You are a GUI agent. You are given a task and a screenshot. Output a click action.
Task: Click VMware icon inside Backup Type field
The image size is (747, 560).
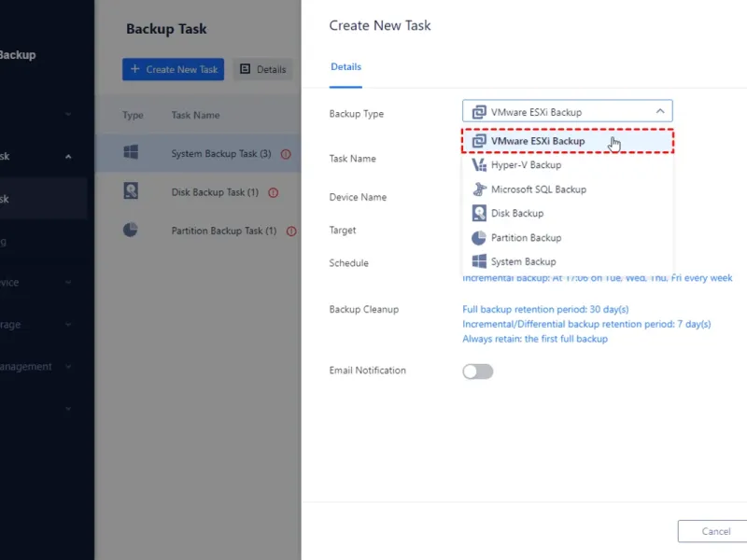(479, 112)
